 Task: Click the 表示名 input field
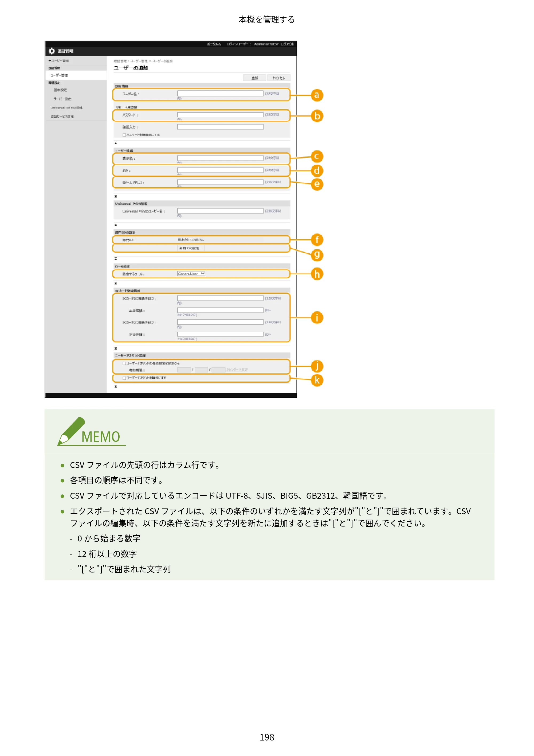(x=220, y=158)
